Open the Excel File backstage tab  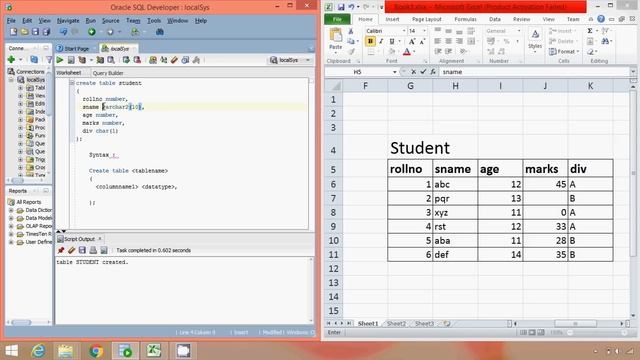click(337, 19)
